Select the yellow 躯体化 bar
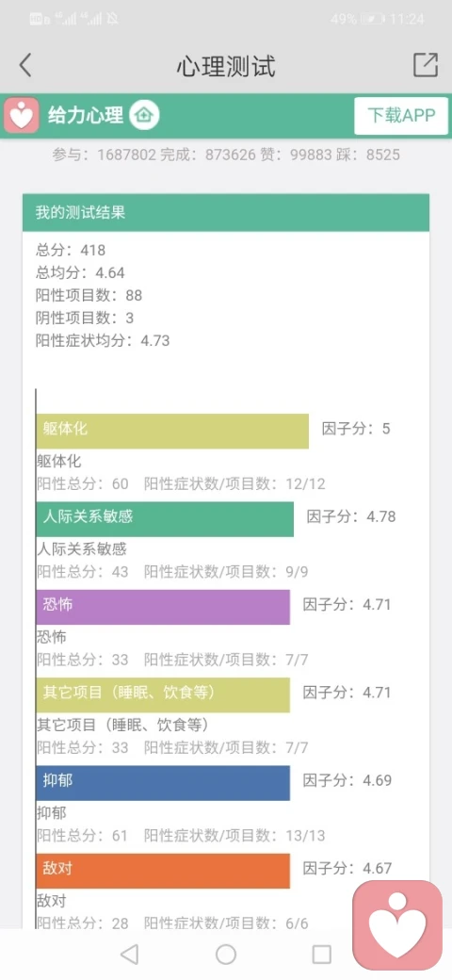452x980 pixels. click(172, 431)
